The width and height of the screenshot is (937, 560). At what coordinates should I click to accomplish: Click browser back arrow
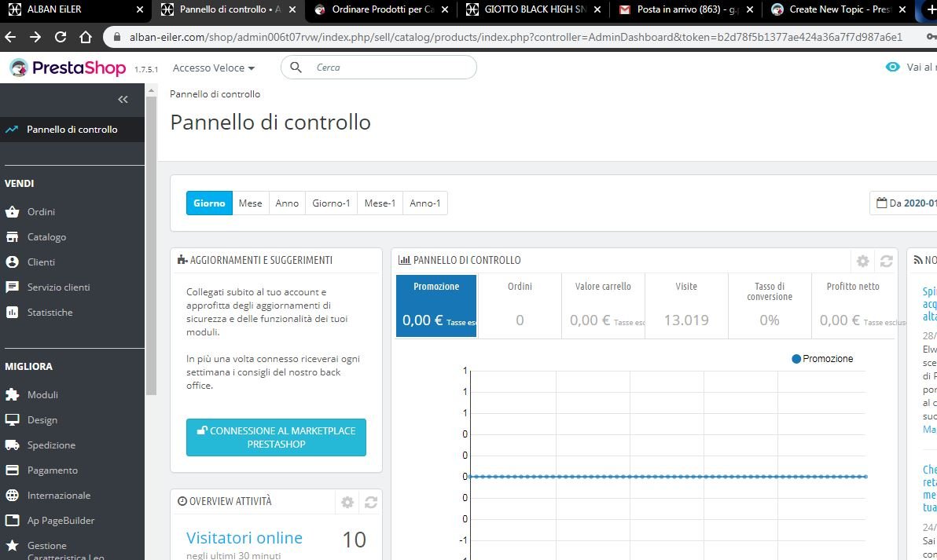click(10, 37)
